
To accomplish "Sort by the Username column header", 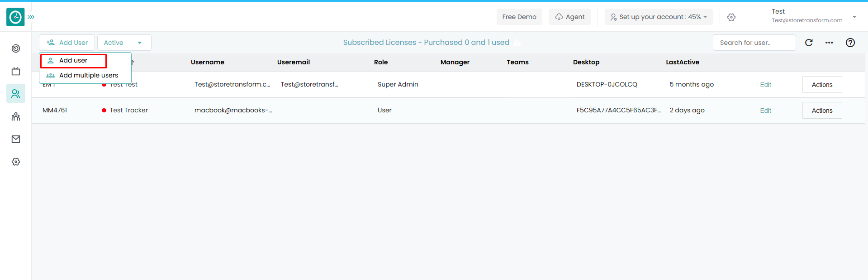I will 208,62.
